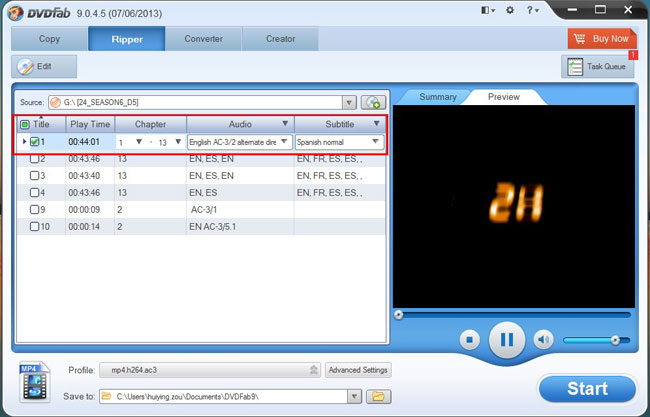650x417 pixels.
Task: Click the Chapter column header
Action: (150, 124)
